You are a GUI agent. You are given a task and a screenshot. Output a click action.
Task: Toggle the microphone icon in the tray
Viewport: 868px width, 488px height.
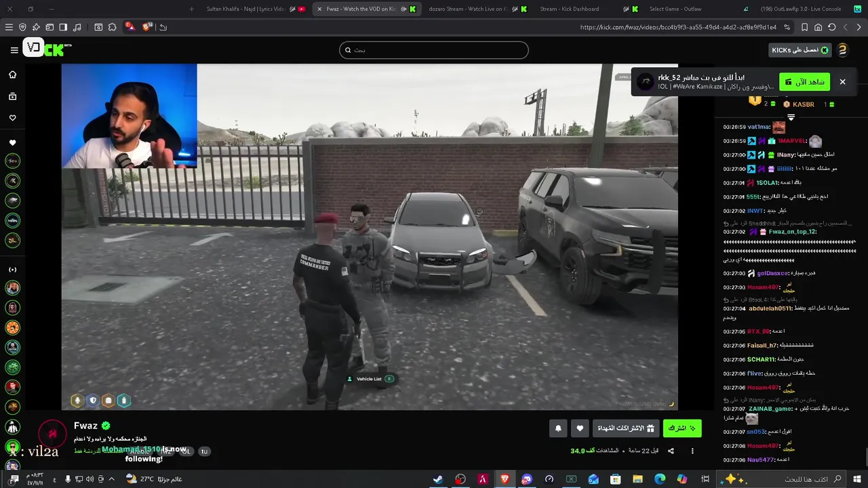click(x=68, y=479)
